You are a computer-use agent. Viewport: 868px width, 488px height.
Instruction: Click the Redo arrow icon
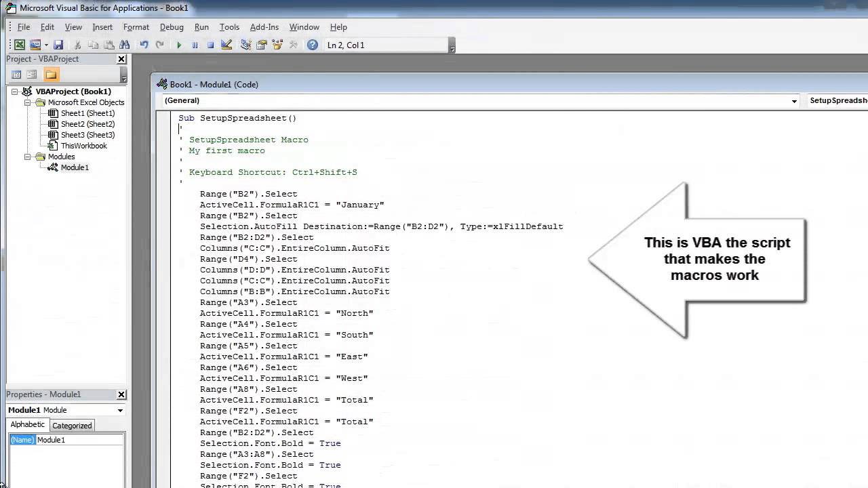(x=159, y=45)
